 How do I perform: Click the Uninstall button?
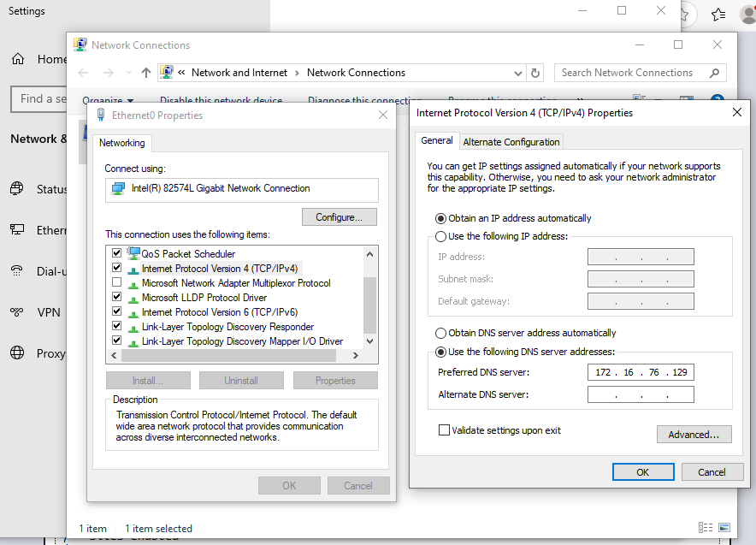coord(241,380)
